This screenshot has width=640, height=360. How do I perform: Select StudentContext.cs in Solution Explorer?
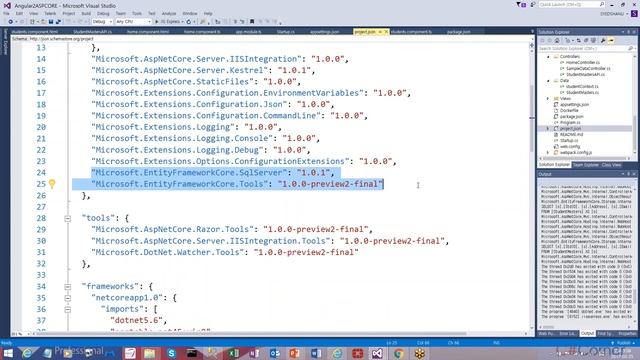[582, 87]
